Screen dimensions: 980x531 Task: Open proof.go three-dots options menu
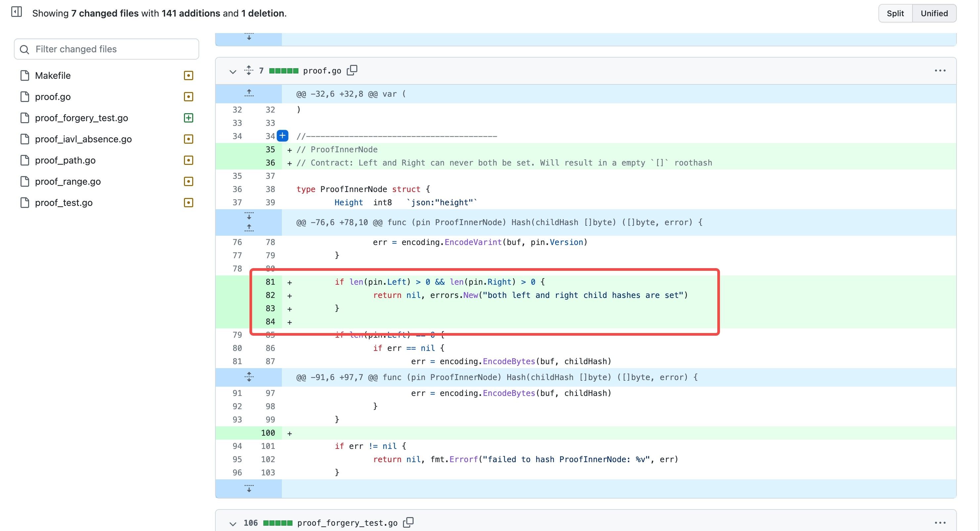940,71
